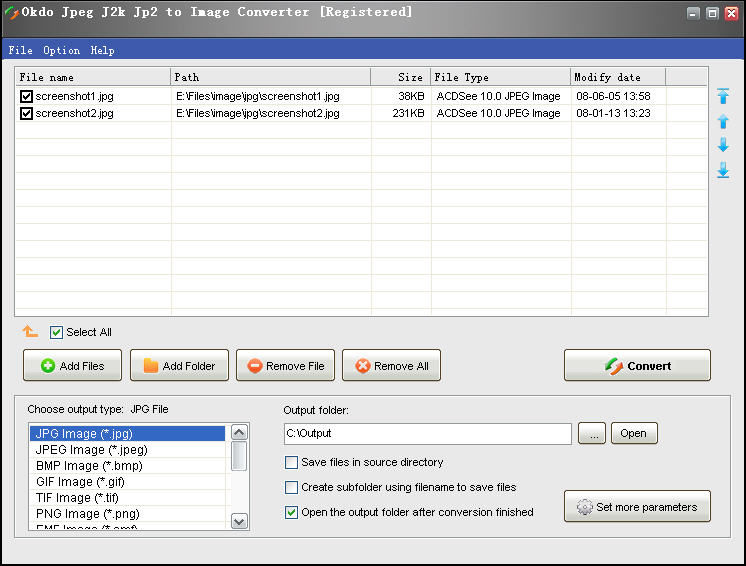746x566 pixels.
Task: Click path E:\Files\image\jpg\screenshot2.jpg
Action: (258, 113)
